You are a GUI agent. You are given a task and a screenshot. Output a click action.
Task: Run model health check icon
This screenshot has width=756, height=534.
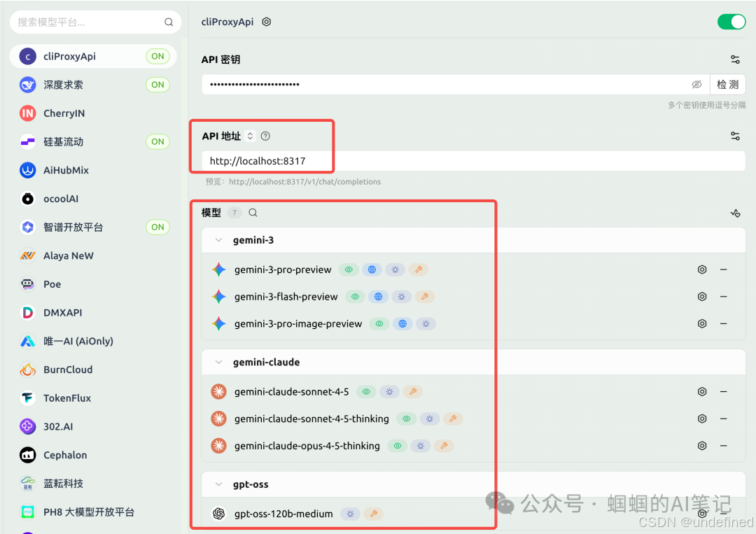click(735, 213)
